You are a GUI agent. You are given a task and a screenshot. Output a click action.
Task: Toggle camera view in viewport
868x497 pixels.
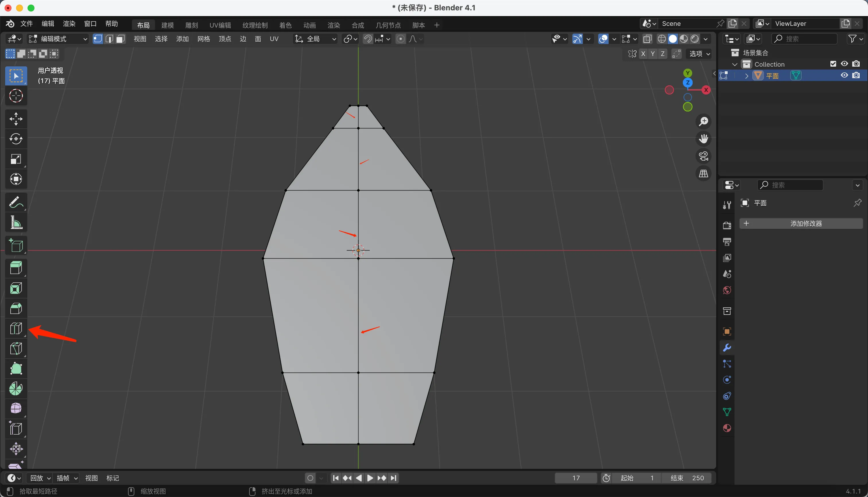[703, 156]
